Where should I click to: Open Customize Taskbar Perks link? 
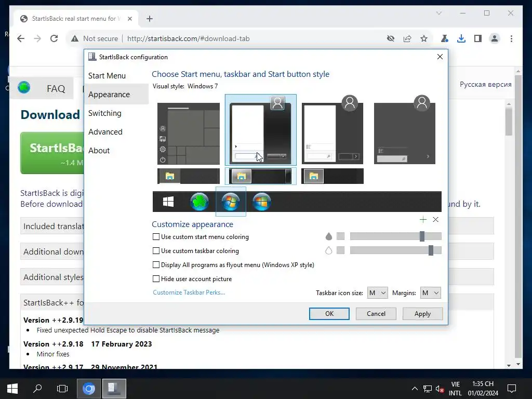click(x=189, y=292)
